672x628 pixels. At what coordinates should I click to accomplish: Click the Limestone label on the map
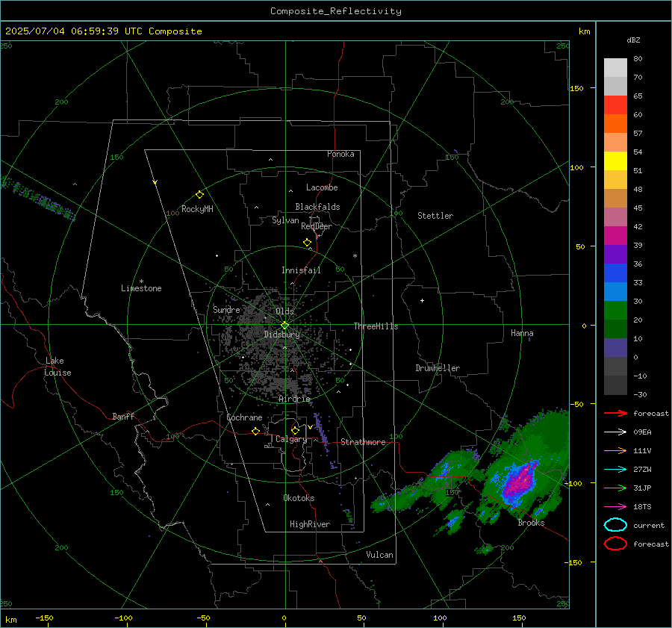141,288
